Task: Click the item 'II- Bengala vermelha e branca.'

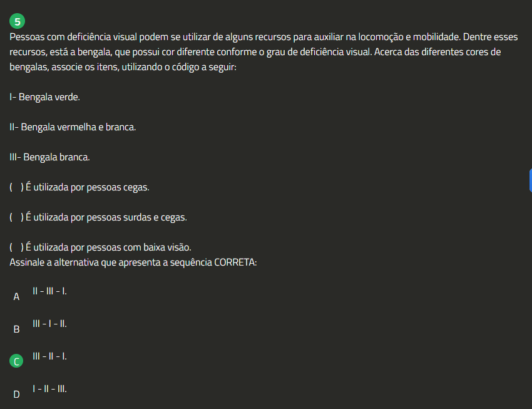Action: 73,127
